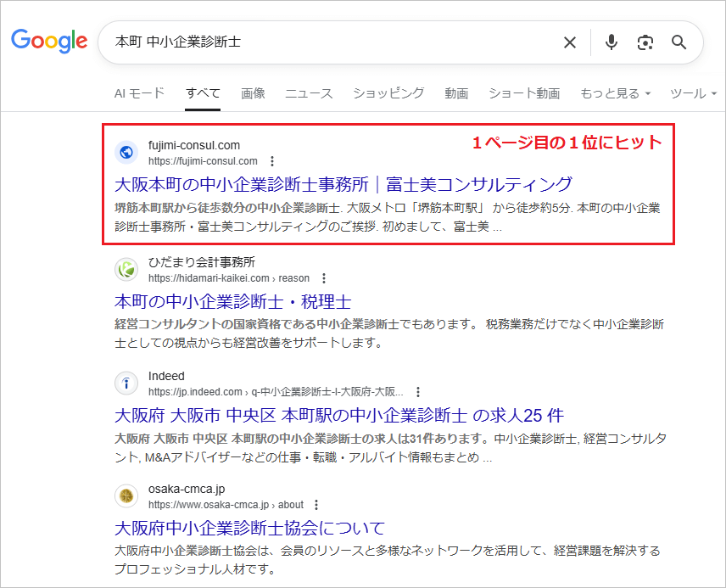Start a voice search with the microphone icon
This screenshot has width=726, height=588.
click(611, 42)
